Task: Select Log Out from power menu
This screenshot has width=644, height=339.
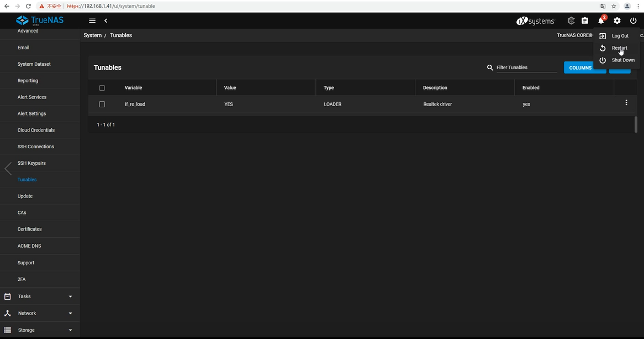Action: [619, 36]
